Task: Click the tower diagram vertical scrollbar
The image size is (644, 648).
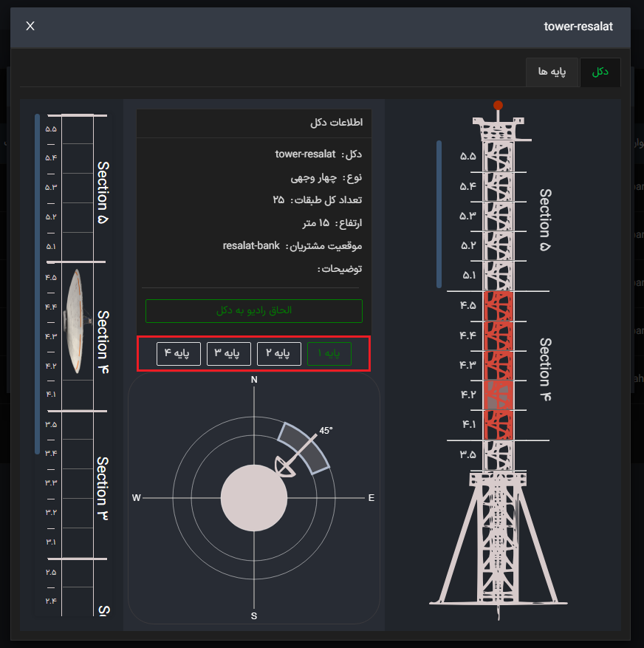Action: [439, 214]
